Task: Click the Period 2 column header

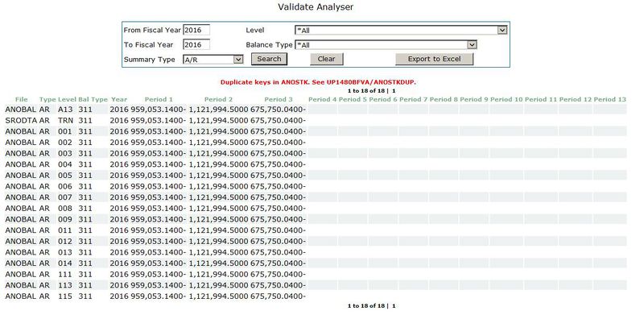Action: point(218,99)
